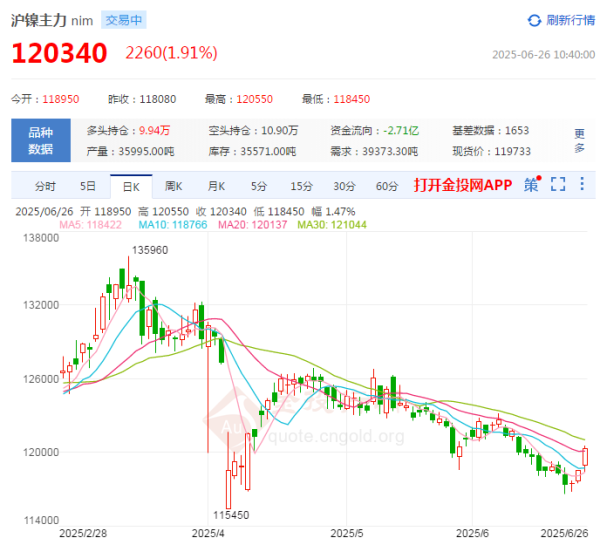Click 昨收 value 118080
This screenshot has width=600, height=538.
coord(158,99)
